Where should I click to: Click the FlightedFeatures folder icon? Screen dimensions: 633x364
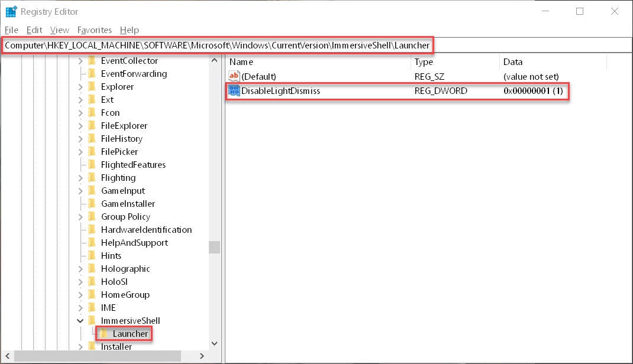92,165
